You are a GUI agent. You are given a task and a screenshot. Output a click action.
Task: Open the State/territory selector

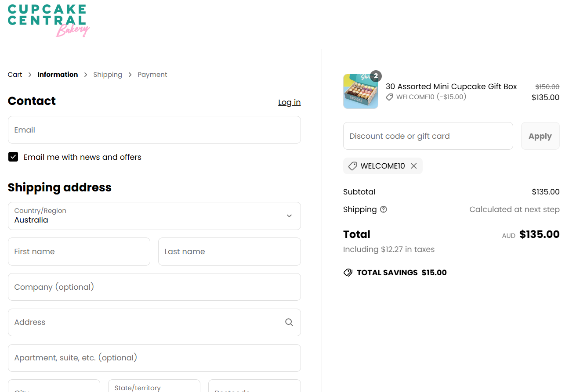tap(154, 387)
